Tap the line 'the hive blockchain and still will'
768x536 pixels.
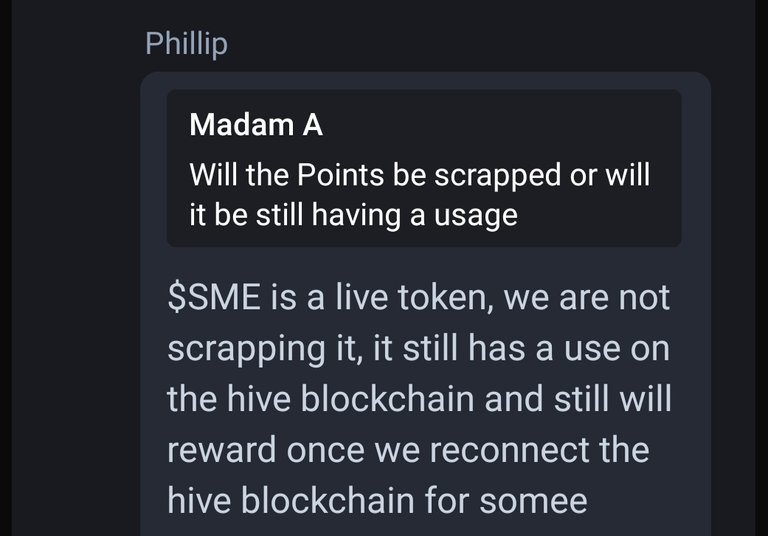419,399
